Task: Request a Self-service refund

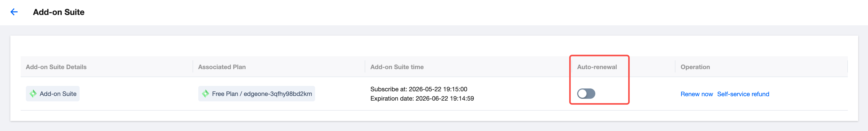Action: (x=743, y=94)
